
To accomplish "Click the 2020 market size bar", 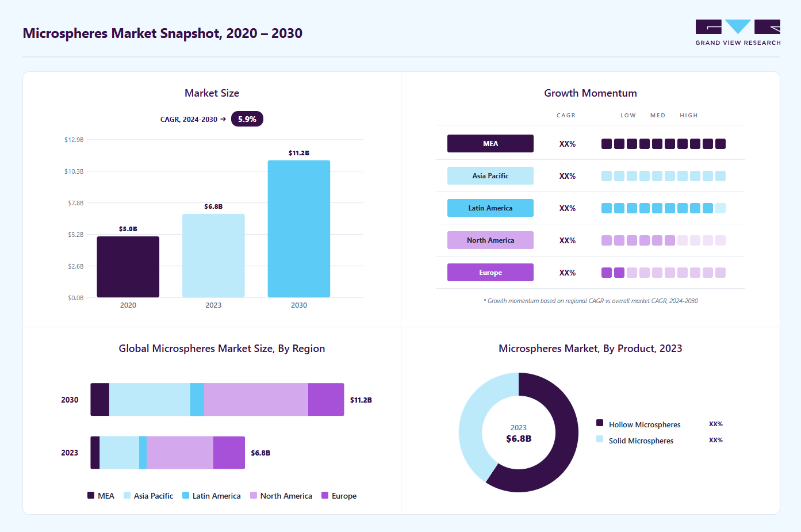I will click(x=128, y=267).
